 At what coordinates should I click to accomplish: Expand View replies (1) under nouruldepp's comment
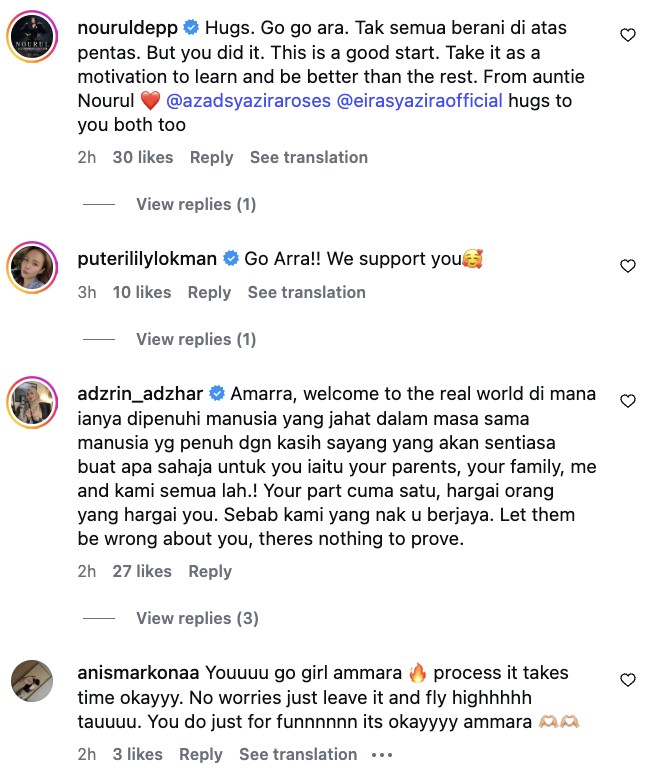click(196, 204)
